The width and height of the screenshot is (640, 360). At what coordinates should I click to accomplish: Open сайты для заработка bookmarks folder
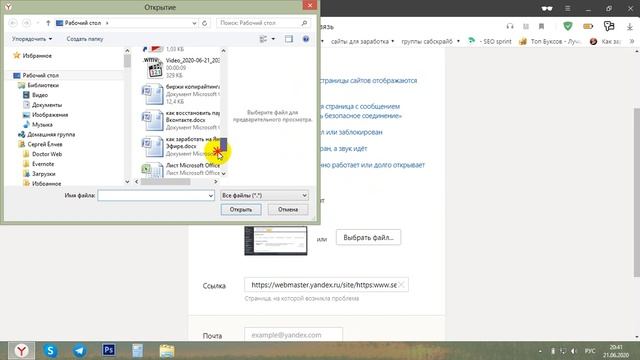pyautogui.click(x=362, y=41)
